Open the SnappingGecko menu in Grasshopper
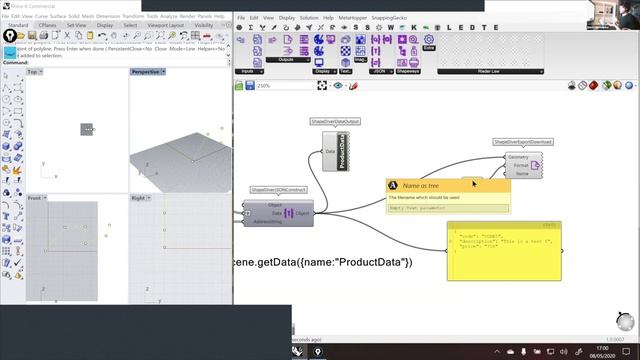 [x=389, y=18]
